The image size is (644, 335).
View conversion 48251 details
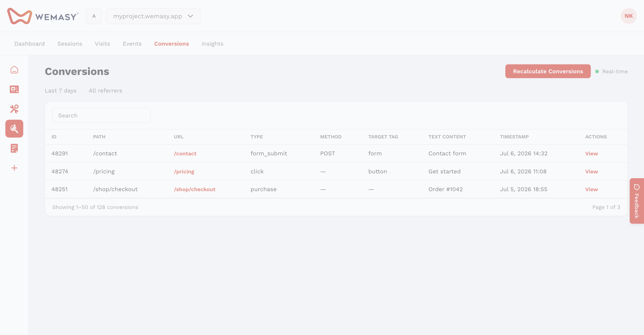click(x=592, y=189)
